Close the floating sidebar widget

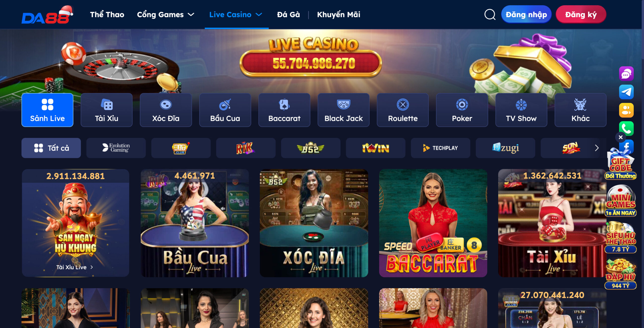coord(621,137)
